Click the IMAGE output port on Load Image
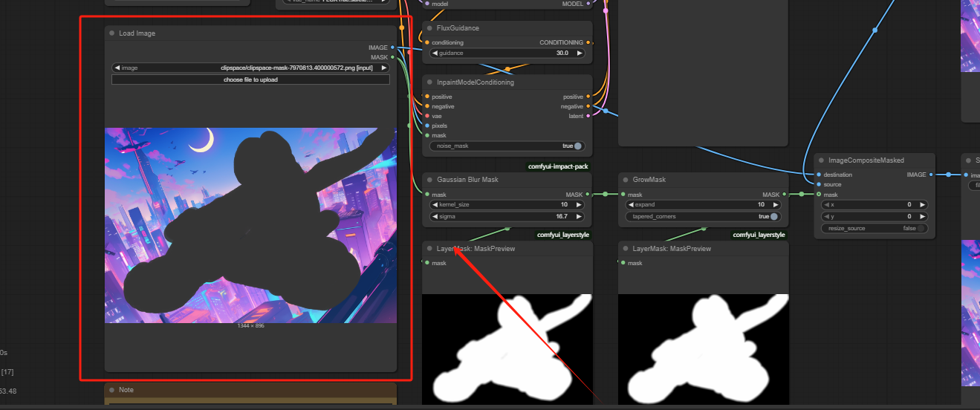 [393, 48]
